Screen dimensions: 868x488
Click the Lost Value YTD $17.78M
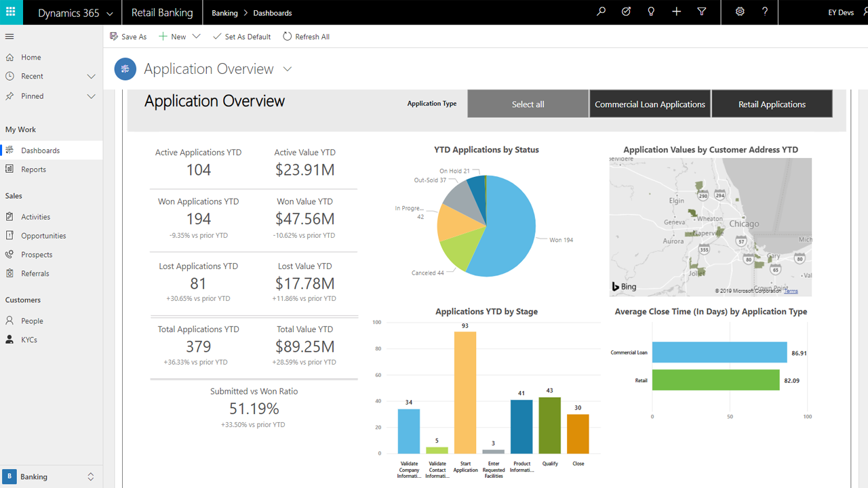click(x=305, y=283)
